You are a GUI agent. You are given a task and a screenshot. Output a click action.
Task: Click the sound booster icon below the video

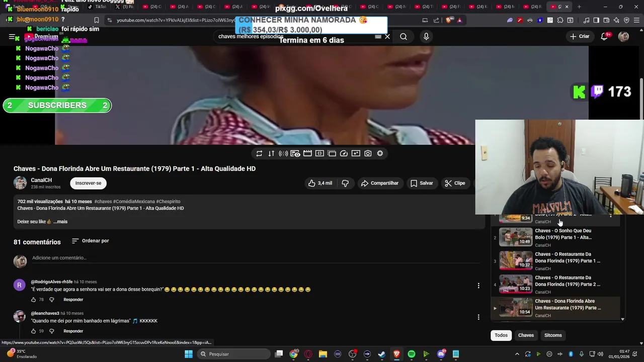[283, 153]
